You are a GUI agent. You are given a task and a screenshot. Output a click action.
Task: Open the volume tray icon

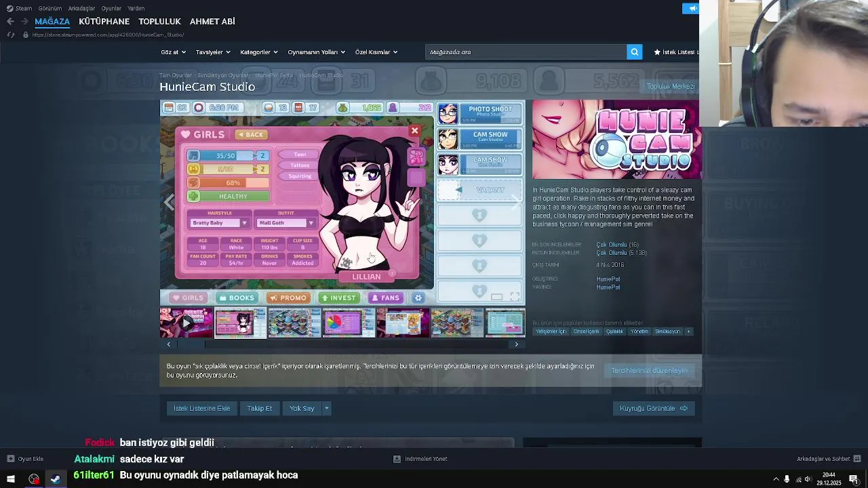click(808, 479)
